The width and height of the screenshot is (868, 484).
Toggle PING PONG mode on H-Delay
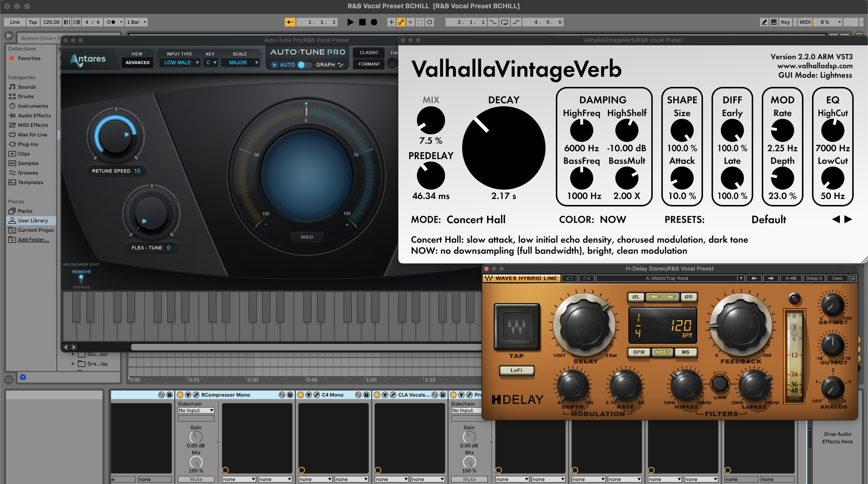click(662, 297)
